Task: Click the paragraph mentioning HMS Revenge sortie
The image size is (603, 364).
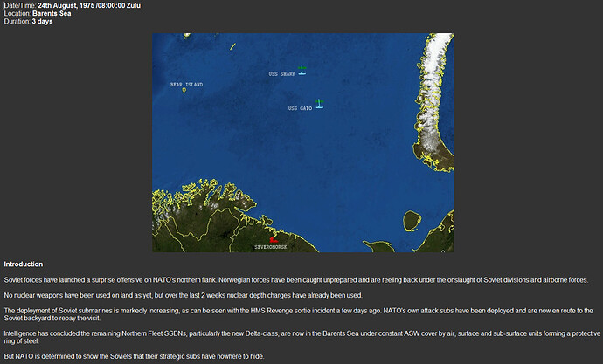Action: click(297, 314)
